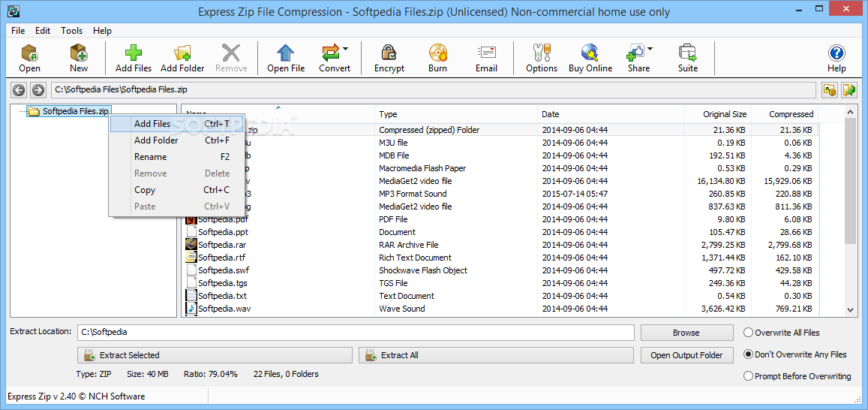Click the first folder icon beside path bar
Image resolution: width=868 pixels, height=410 pixels.
click(x=829, y=90)
